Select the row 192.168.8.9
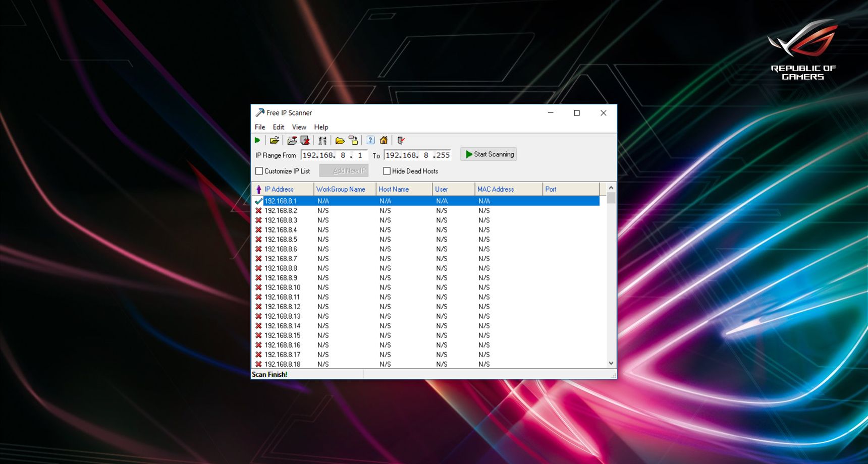This screenshot has width=868, height=464. pos(426,277)
